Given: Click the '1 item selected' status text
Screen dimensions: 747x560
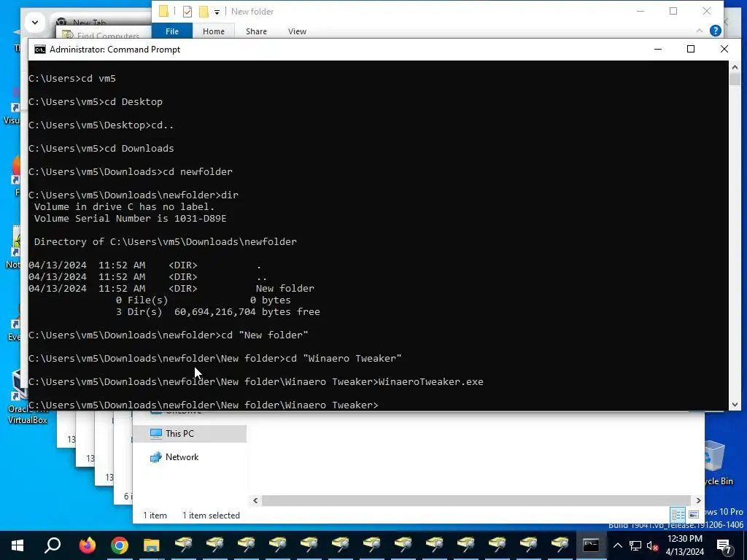Looking at the screenshot, I should click(211, 516).
